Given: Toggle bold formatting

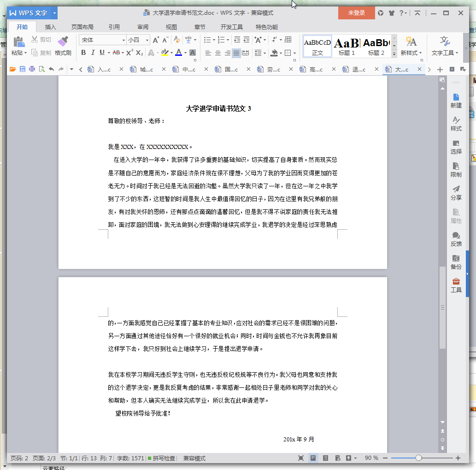Looking at the screenshot, I should tap(83, 53).
